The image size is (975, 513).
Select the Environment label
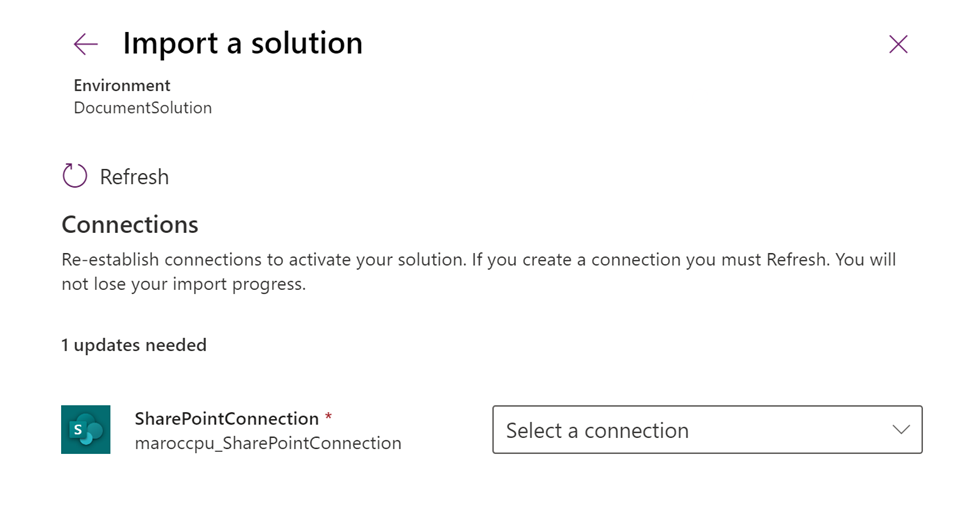[122, 86]
